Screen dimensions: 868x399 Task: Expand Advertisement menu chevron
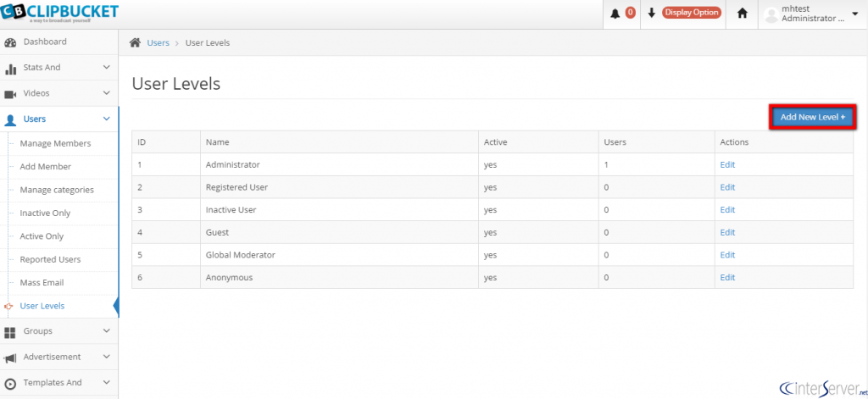coord(107,357)
